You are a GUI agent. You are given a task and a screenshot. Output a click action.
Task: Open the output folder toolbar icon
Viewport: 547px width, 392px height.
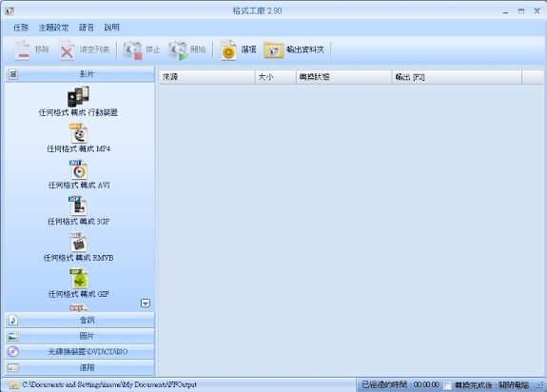coord(274,50)
